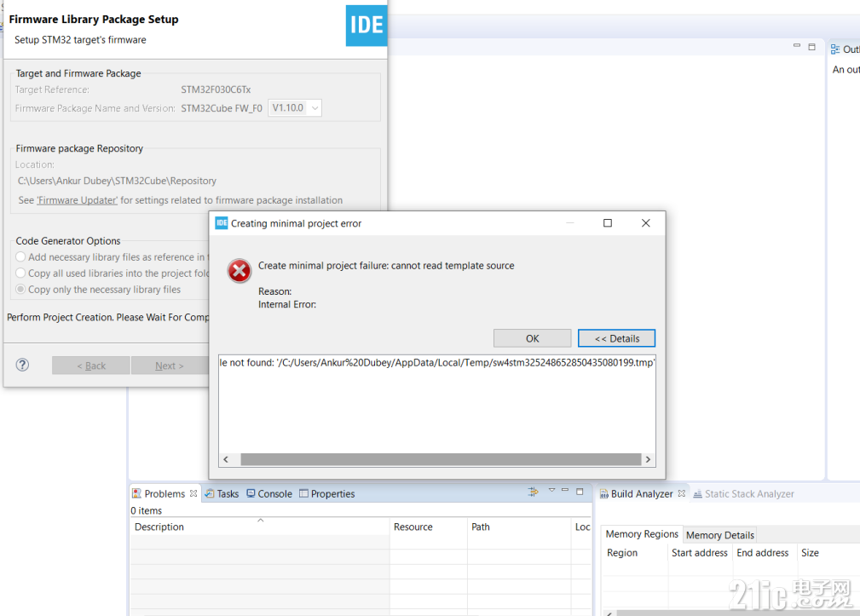Screen dimensions: 860x616
Task: Select Copy only the necessary library files
Action: click(20, 289)
